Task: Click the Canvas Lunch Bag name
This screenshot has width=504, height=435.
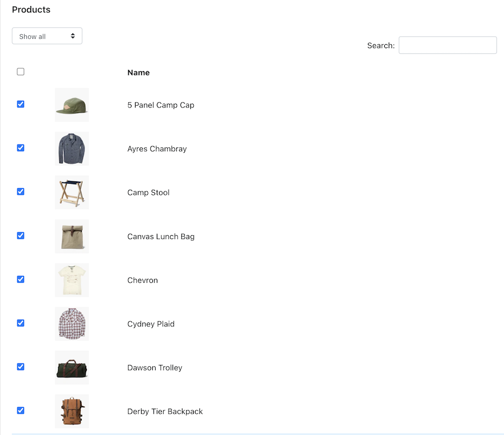Action: [x=161, y=236]
